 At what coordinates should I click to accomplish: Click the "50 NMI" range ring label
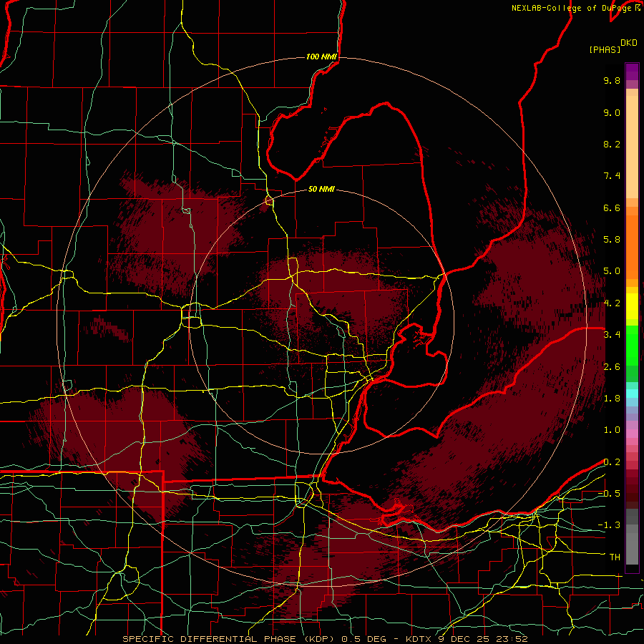pos(321,189)
